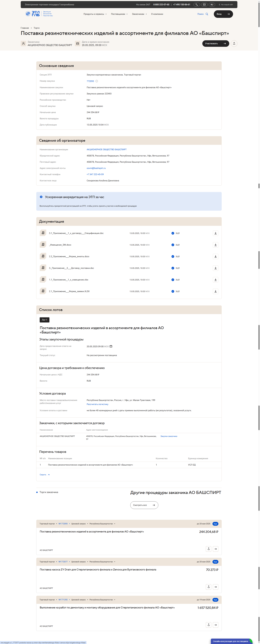
Task: Download 2.2_Приложение Форма_анкеты.docx file
Action: tap(215, 256)
